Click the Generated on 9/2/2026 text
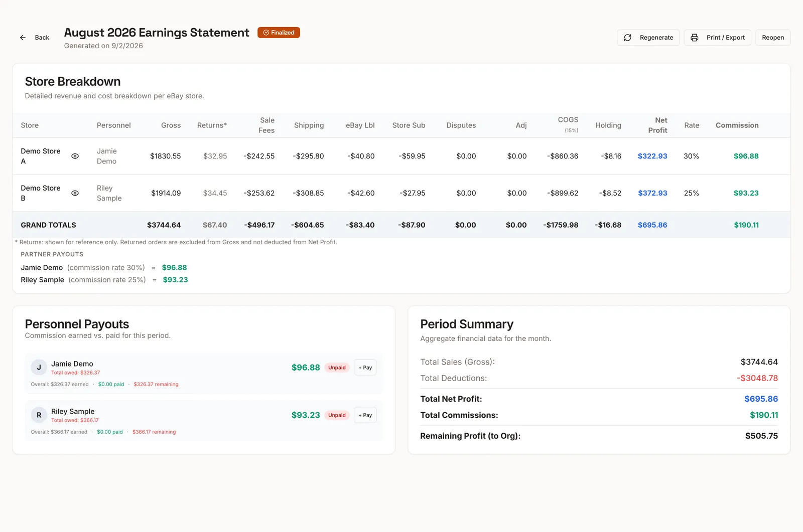Viewport: 803px width, 532px height. [103, 46]
